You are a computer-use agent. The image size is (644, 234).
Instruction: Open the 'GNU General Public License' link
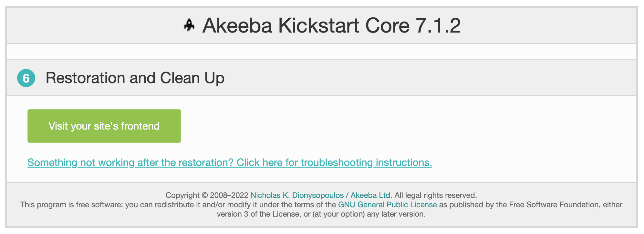click(387, 205)
